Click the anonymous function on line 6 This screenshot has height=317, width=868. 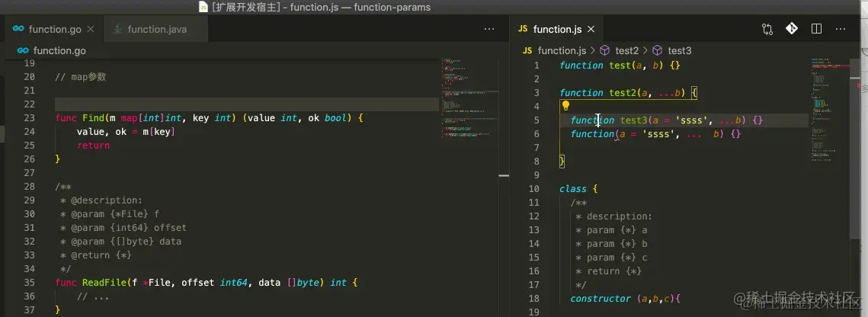point(655,134)
